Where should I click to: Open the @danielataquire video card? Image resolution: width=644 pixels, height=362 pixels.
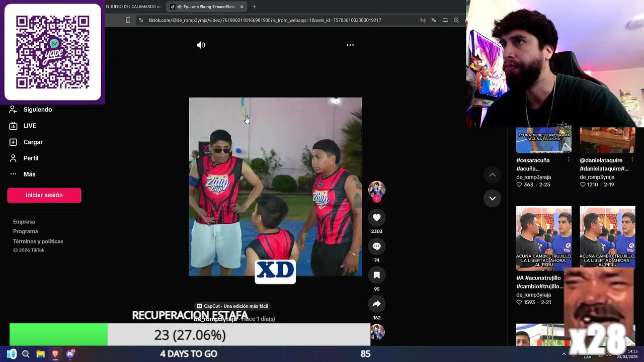(607, 140)
